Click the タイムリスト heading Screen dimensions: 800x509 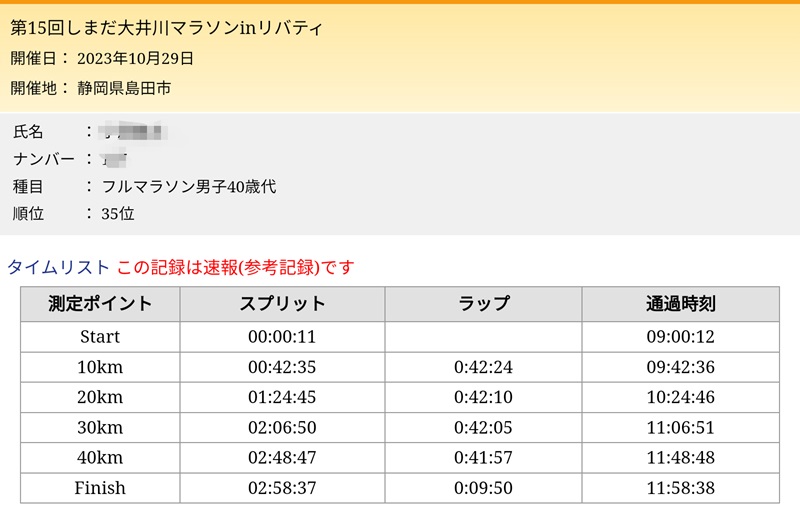click(59, 267)
